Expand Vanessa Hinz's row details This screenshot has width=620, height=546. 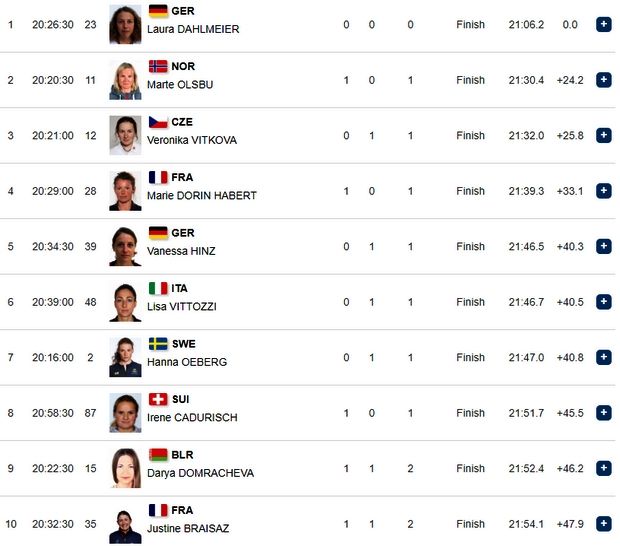pyautogui.click(x=603, y=246)
